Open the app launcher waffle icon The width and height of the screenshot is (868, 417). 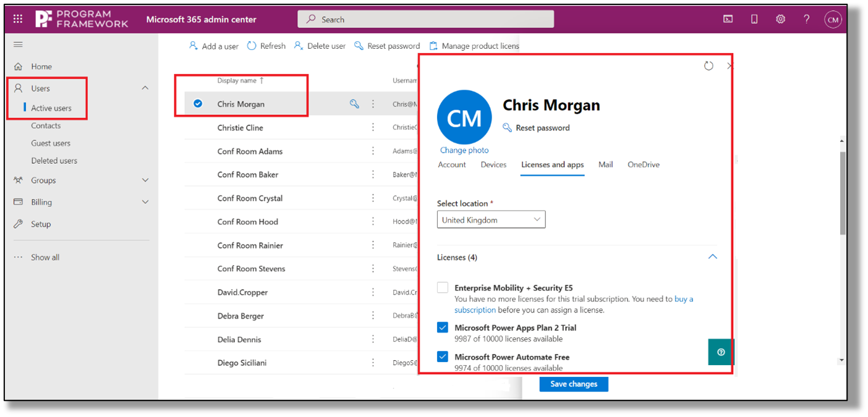(x=18, y=19)
